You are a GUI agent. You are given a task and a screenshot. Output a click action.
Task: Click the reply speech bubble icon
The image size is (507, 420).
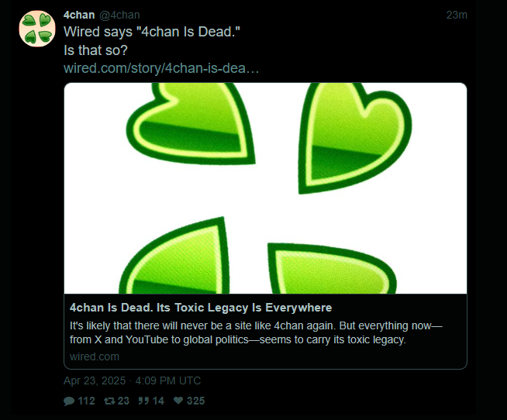(x=69, y=401)
